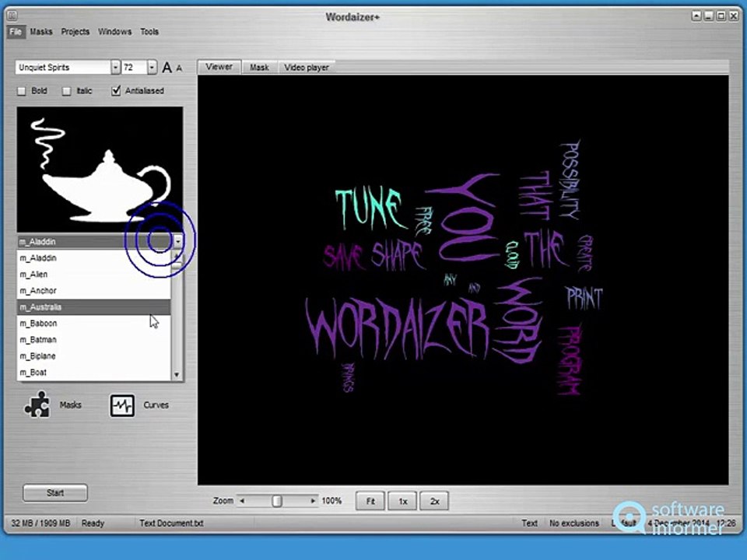Click the Zoom slider handle
747x560 pixels.
(277, 501)
